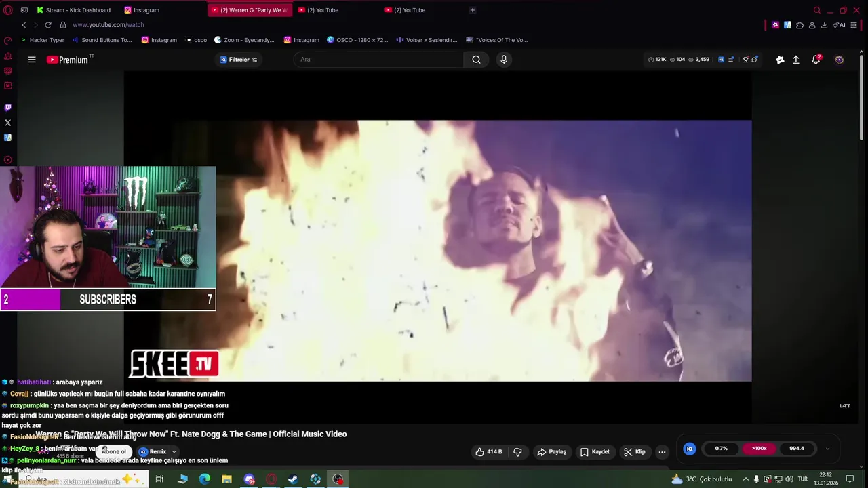Click the Ara search field on YouTube
Image resolution: width=868 pixels, height=488 pixels.
coord(378,60)
